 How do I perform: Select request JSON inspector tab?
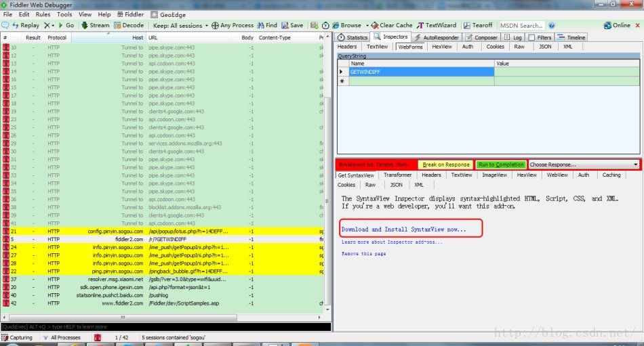[545, 47]
